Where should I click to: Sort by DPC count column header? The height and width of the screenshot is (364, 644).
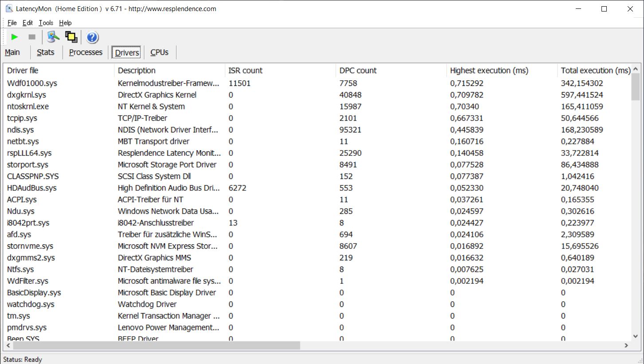click(x=358, y=70)
